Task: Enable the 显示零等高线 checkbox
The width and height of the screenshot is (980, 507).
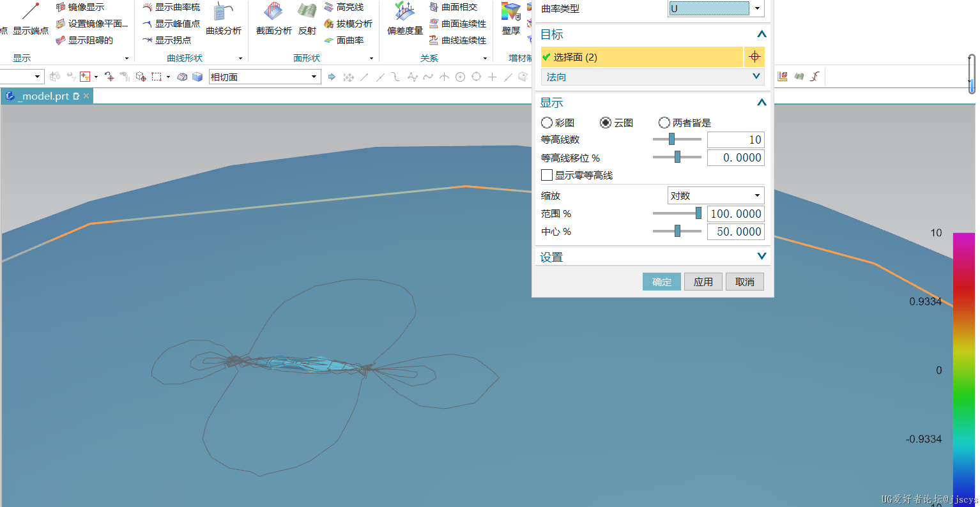Action: pos(547,175)
